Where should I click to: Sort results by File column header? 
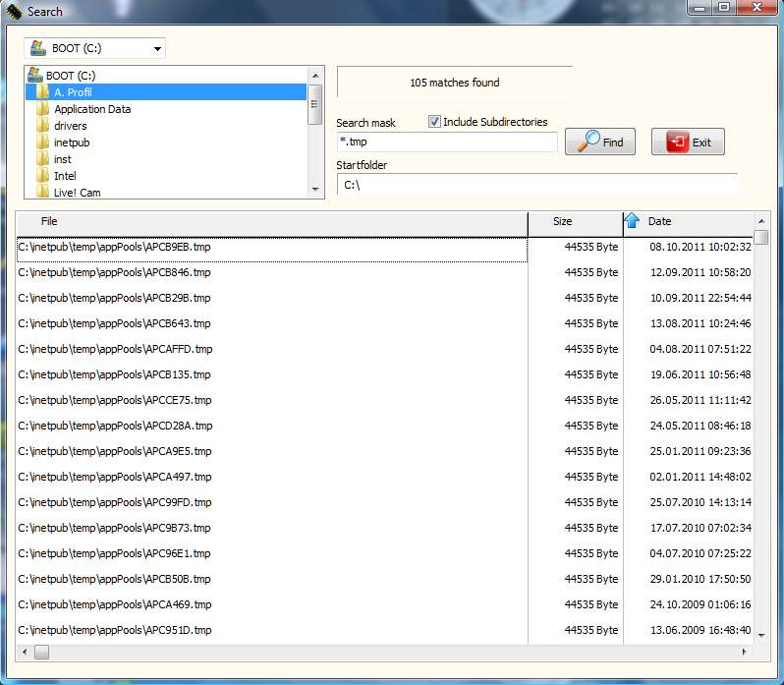click(272, 223)
